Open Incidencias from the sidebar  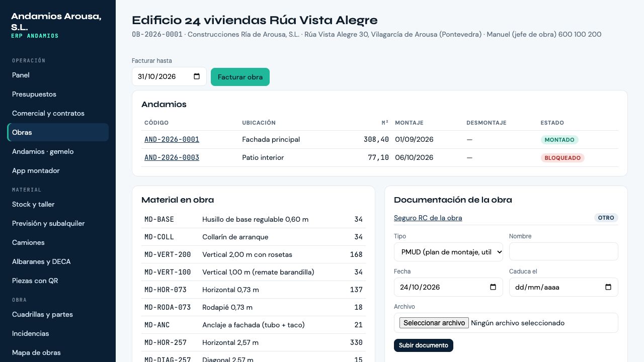[x=58, y=333]
